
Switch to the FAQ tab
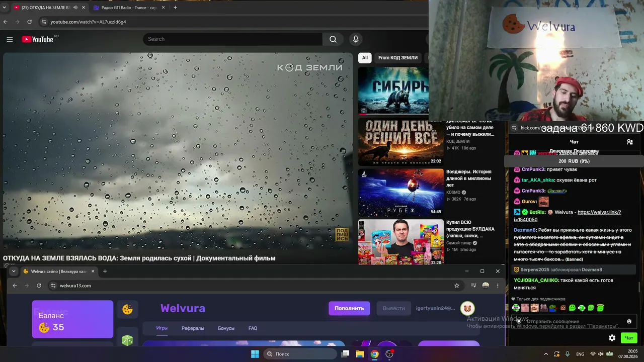[253, 328]
